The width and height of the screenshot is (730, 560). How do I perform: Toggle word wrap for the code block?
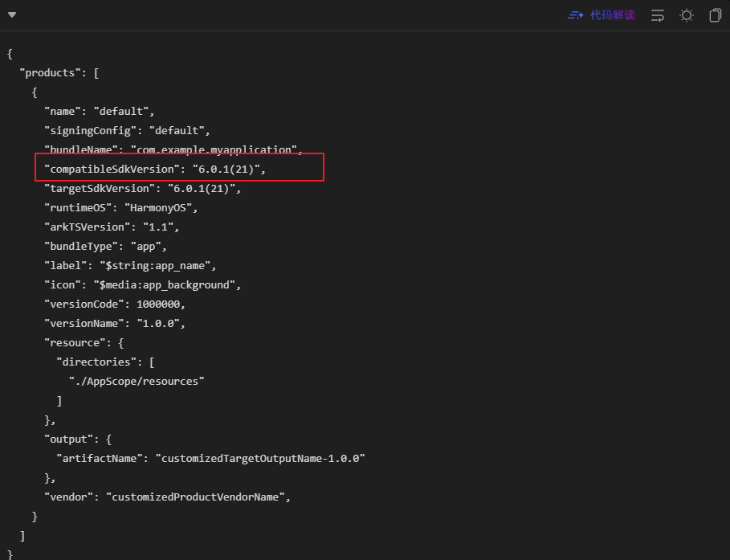coord(658,15)
